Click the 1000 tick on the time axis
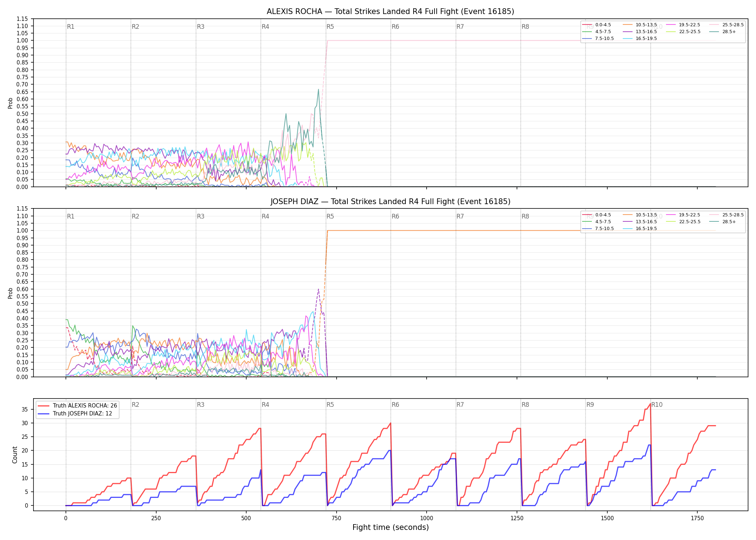The image size is (756, 540). tap(427, 518)
